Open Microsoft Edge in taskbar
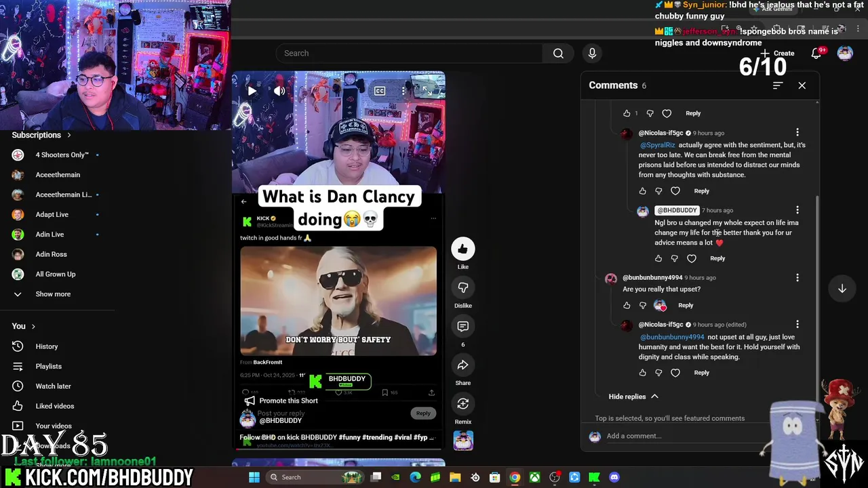The image size is (868, 488). click(x=416, y=477)
